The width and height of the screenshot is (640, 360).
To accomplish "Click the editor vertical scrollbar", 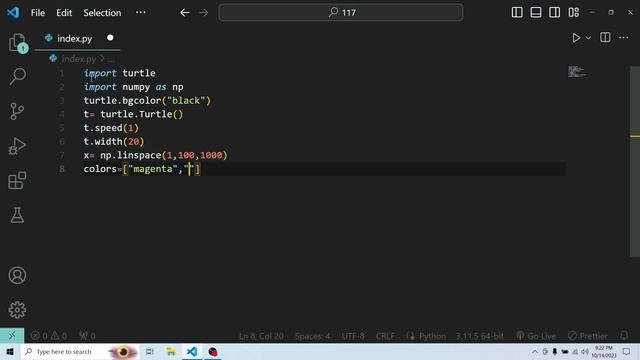I will 635,161.
